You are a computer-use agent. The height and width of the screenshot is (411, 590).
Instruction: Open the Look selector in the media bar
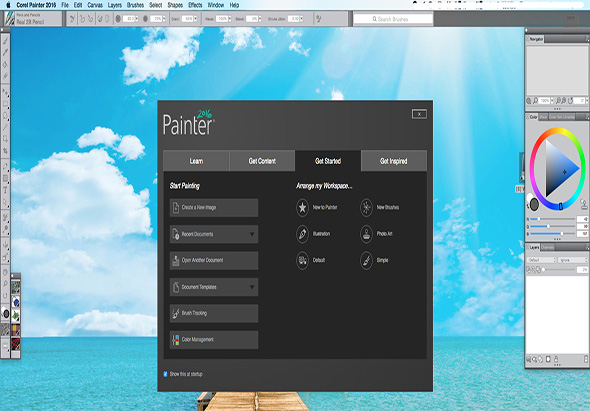coord(16,344)
